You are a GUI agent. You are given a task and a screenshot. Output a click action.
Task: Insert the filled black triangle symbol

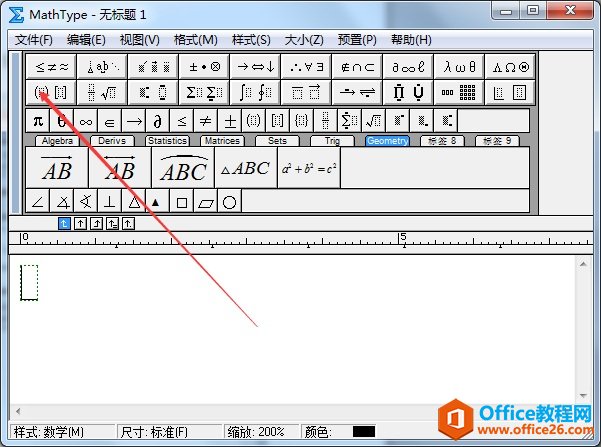tap(158, 201)
